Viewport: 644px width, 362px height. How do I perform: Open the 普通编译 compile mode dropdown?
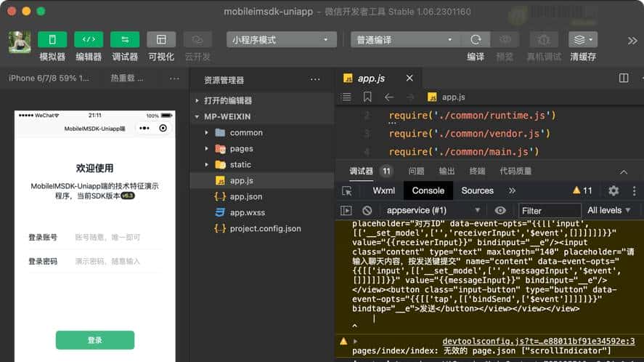(x=406, y=40)
